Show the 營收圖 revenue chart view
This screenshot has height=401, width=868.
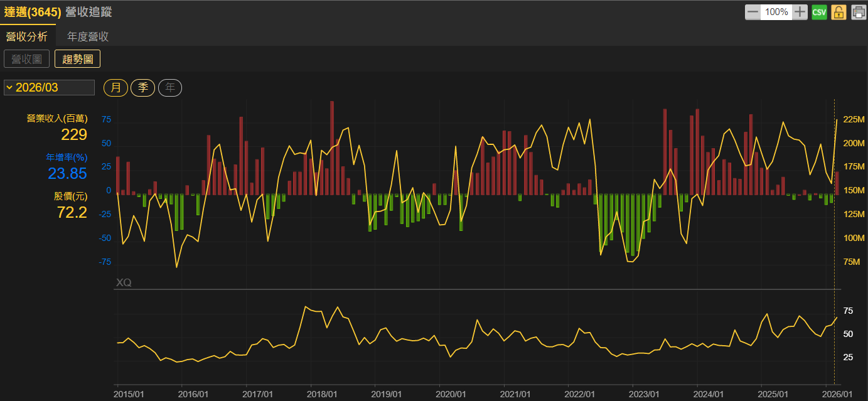pos(26,59)
